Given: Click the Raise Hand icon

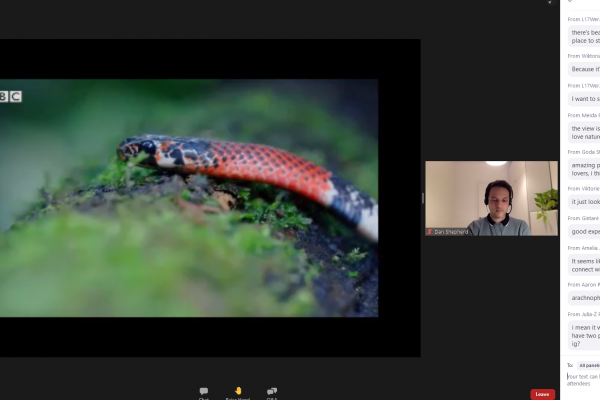Looking at the screenshot, I should tap(238, 393).
